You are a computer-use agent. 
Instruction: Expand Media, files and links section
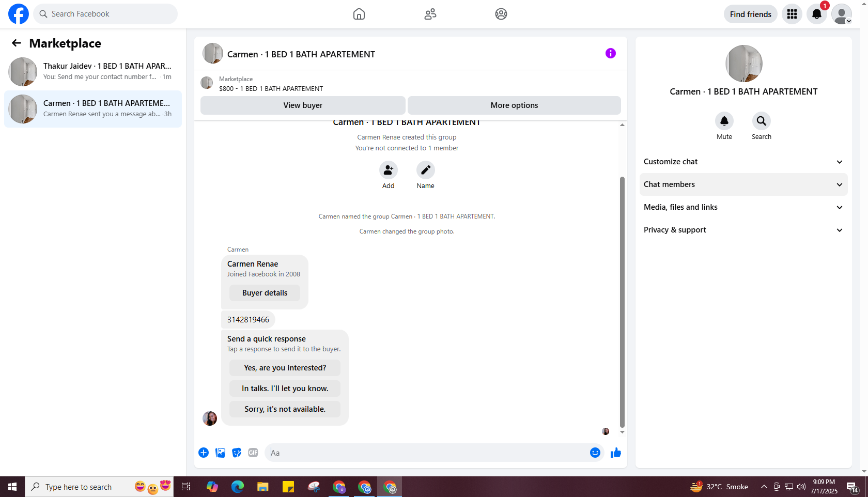(743, 207)
